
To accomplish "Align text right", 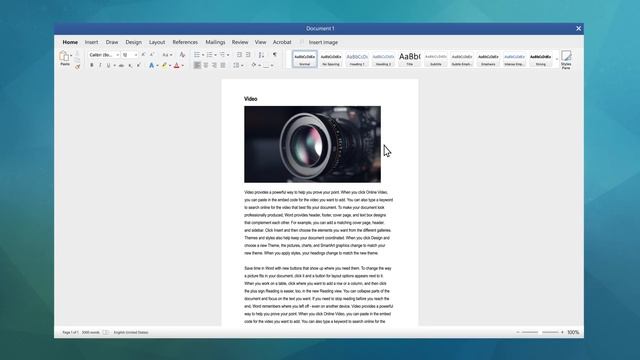I will pyautogui.click(x=214, y=65).
